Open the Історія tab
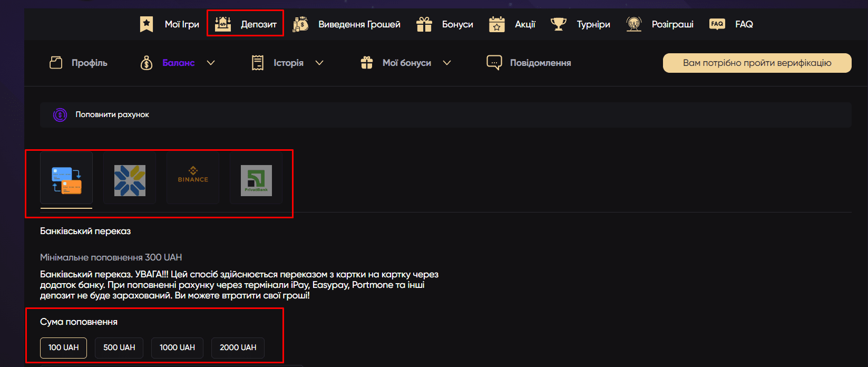The image size is (868, 367). 288,63
